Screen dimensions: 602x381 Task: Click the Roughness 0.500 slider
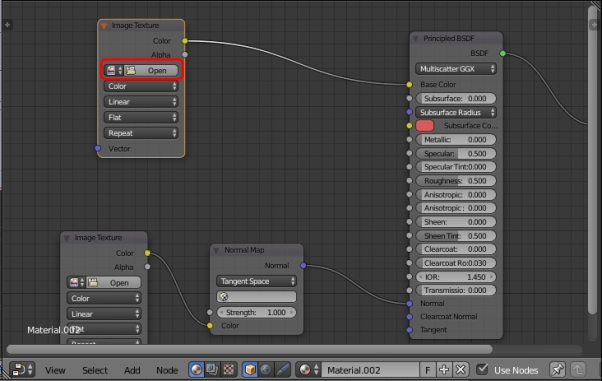click(456, 181)
